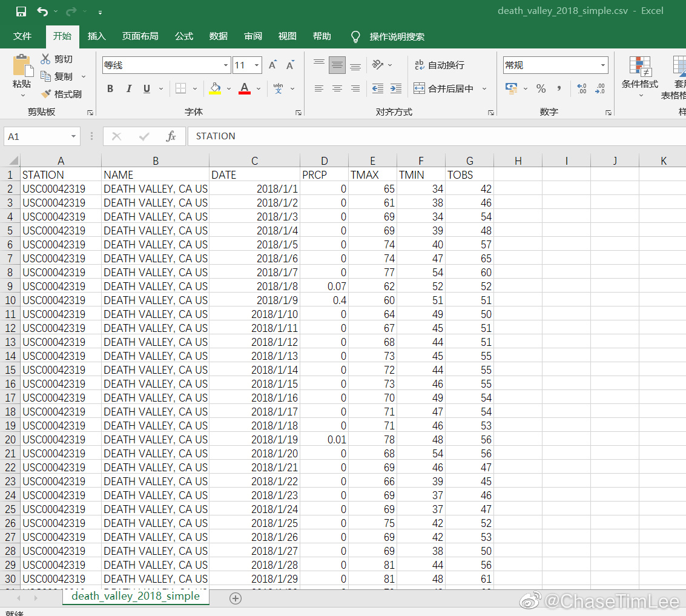Image resolution: width=686 pixels, height=616 pixels.
Task: Click the Select All corner triangle
Action: (13, 161)
